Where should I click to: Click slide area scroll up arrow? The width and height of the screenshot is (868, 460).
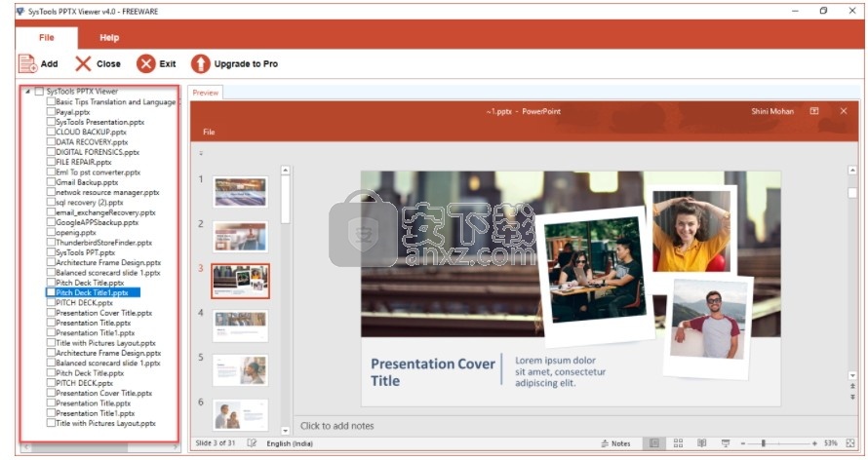852,171
